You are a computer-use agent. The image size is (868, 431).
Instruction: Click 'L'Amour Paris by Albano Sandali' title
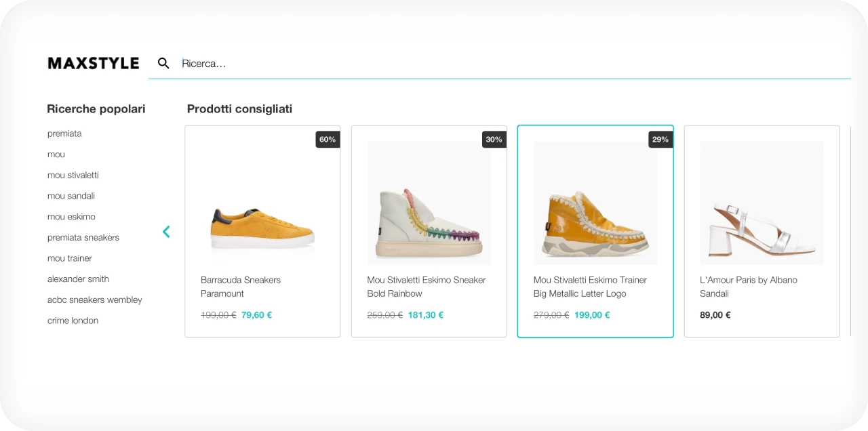point(749,287)
